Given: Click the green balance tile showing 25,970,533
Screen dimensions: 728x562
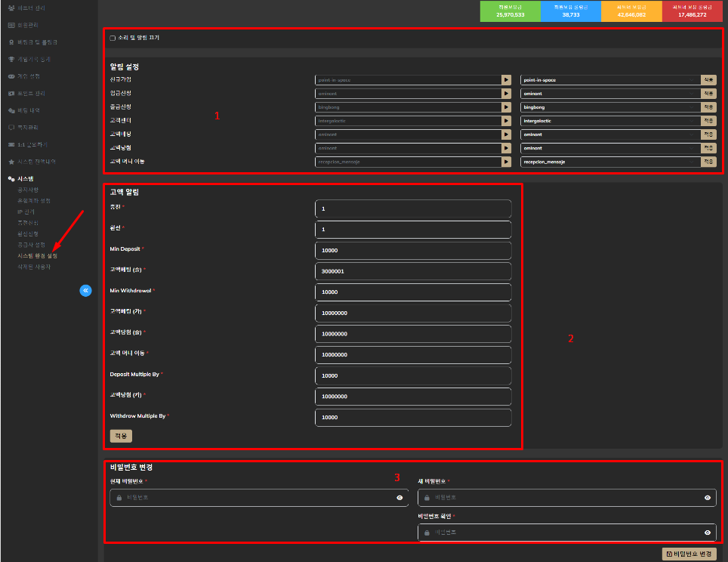Looking at the screenshot, I should pos(508,11).
